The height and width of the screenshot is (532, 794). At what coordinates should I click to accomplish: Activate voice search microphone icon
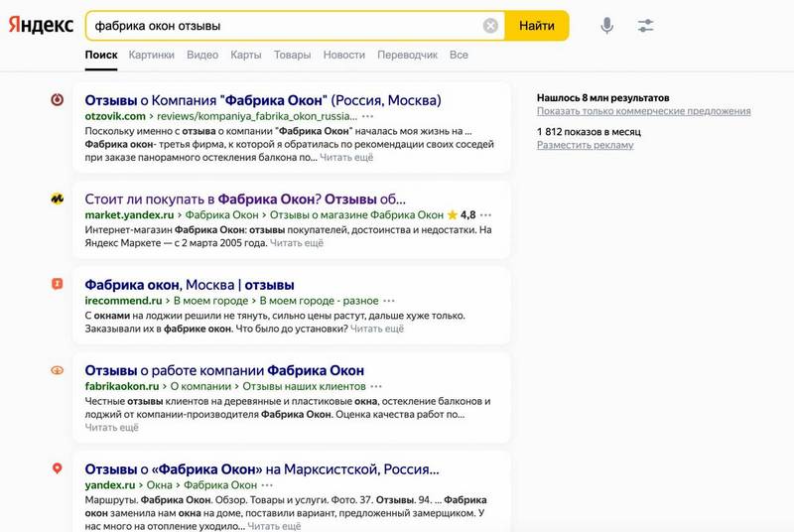[x=606, y=25]
